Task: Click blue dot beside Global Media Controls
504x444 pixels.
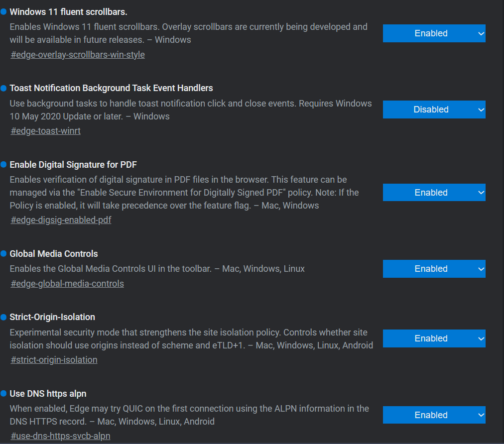Action: point(3,253)
